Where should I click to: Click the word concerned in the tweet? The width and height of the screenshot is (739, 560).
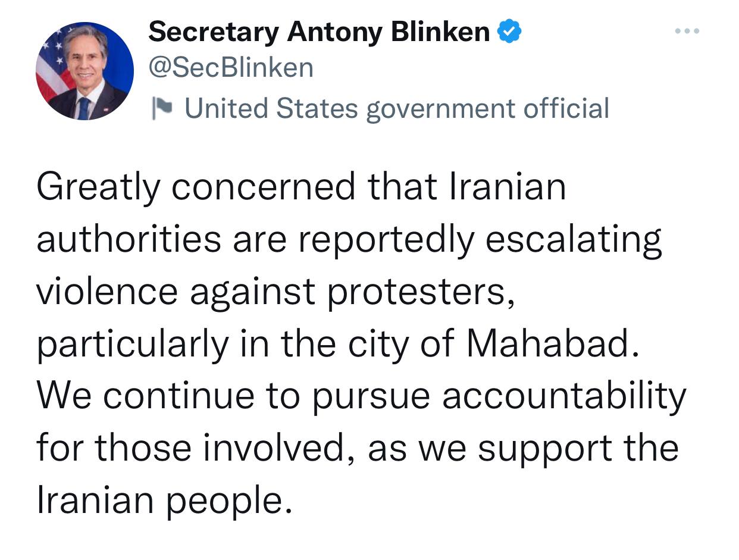[264, 187]
